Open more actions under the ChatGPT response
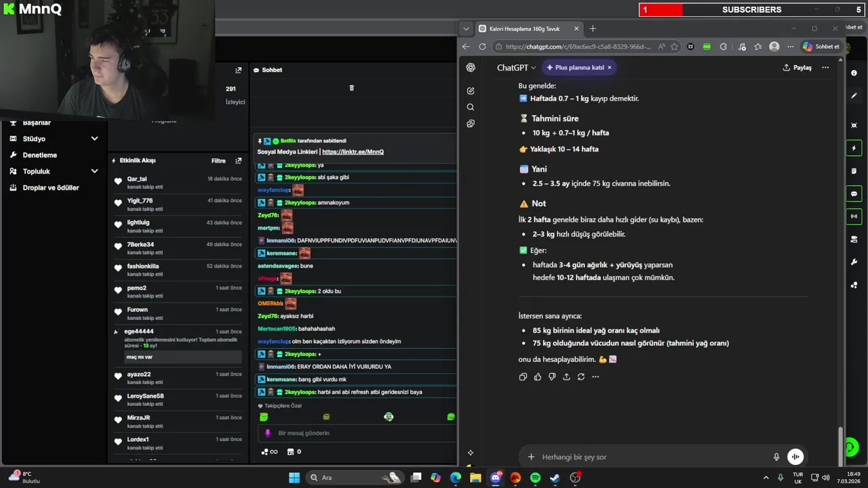This screenshot has height=488, width=868. tap(595, 377)
